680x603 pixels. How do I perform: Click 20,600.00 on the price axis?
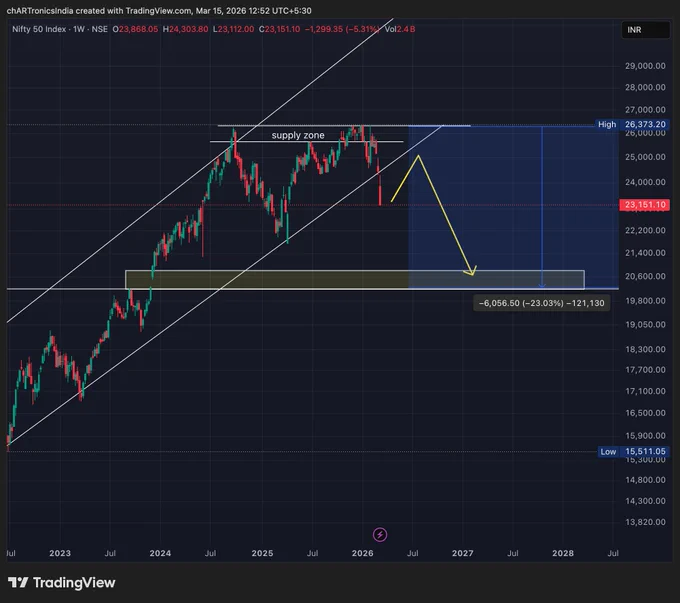645,276
